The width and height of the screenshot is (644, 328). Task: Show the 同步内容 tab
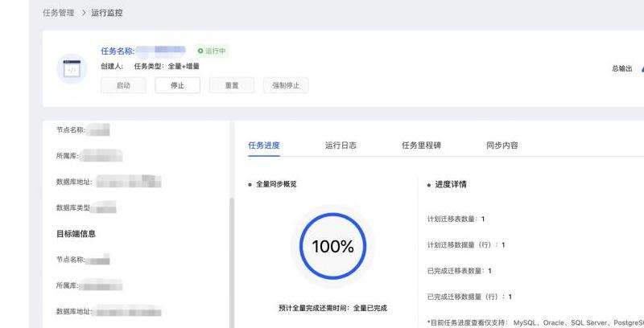point(502,146)
